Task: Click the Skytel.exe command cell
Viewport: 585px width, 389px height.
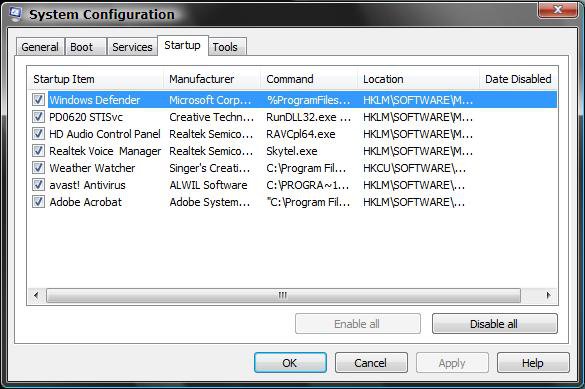Action: [292, 151]
